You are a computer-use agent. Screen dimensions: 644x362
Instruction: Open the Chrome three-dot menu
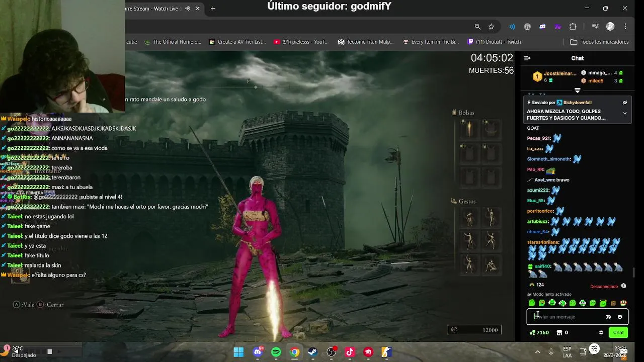click(625, 27)
